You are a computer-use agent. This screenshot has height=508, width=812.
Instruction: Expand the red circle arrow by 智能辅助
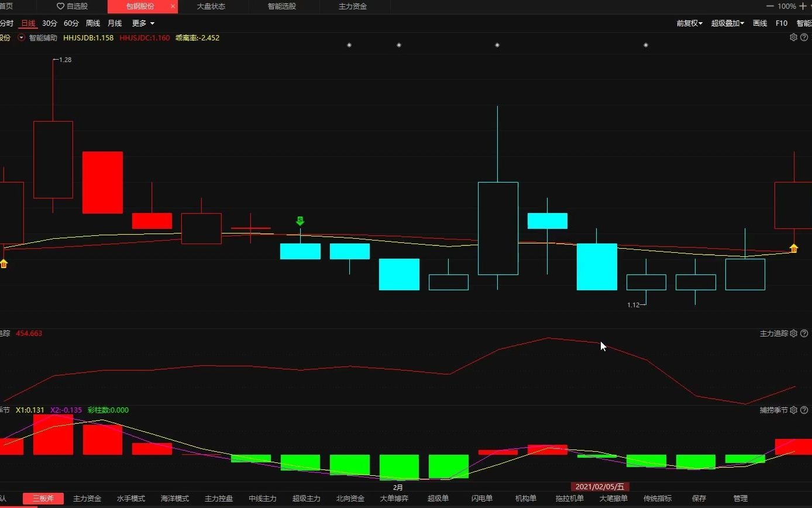[22, 37]
